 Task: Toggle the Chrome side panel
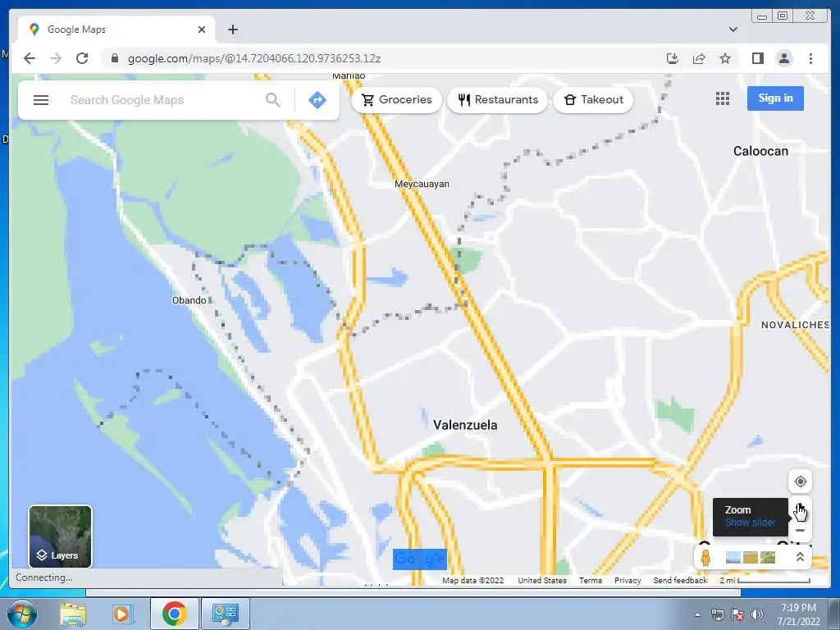757,58
